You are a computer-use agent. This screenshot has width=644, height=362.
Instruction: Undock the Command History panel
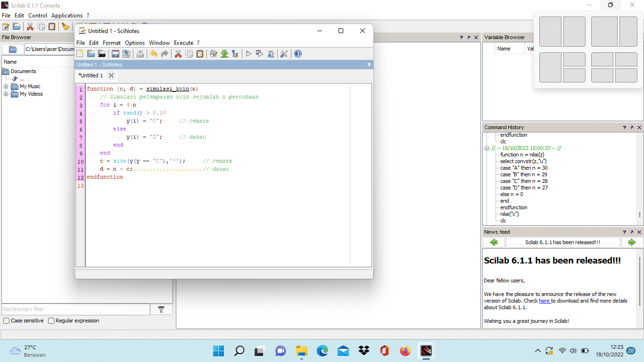pyautogui.click(x=632, y=127)
